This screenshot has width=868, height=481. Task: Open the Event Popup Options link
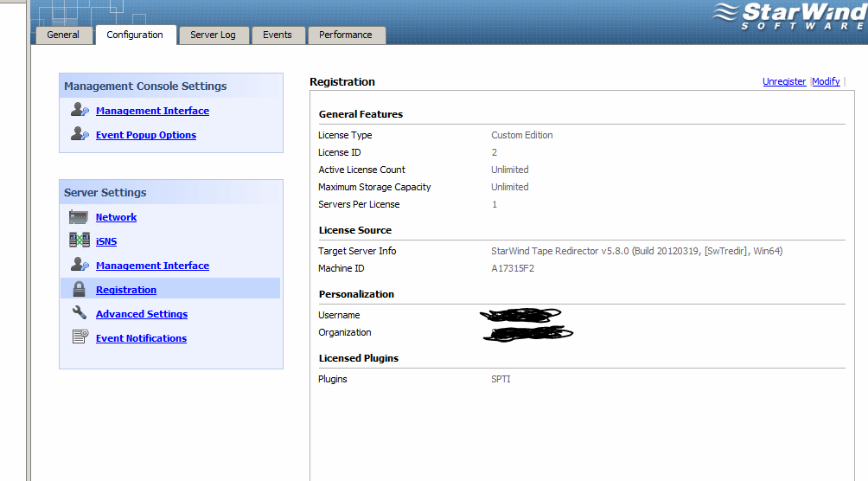145,135
